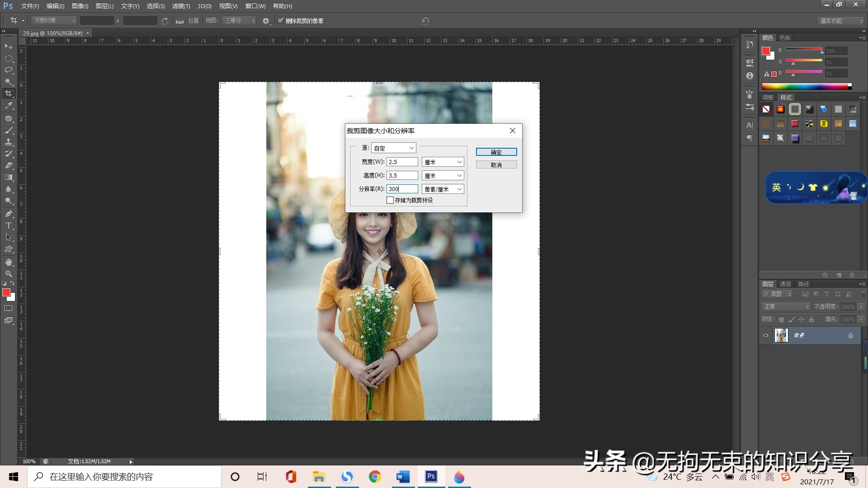Screen dimensions: 868x488
Task: Open the source preset dropdown in dialog
Action: (x=394, y=148)
